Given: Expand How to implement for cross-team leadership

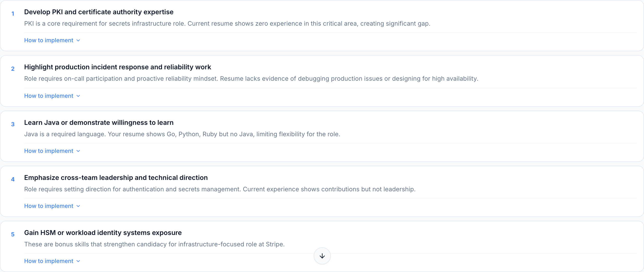Looking at the screenshot, I should [49, 206].
